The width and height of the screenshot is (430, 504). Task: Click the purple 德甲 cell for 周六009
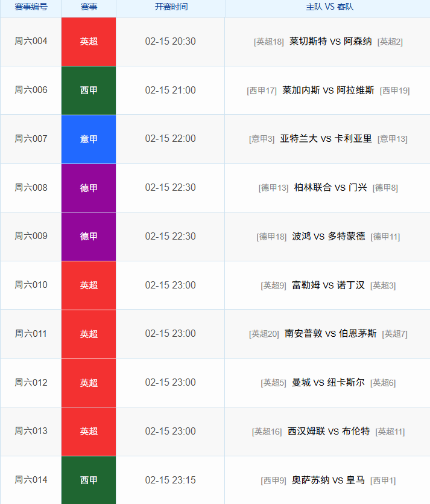(89, 237)
